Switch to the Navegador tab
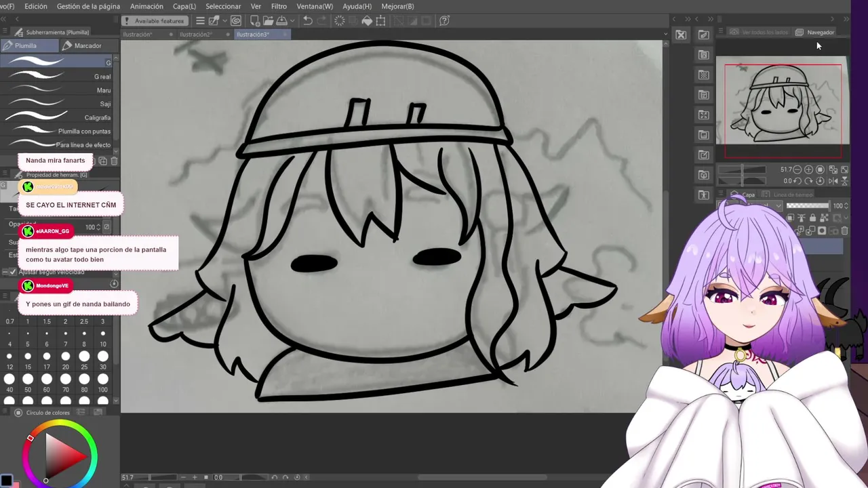The width and height of the screenshot is (868, 488). [814, 32]
